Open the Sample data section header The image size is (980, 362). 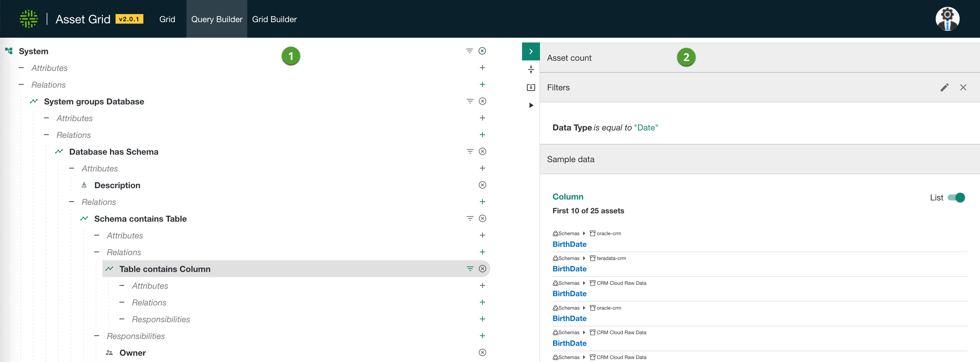click(760, 159)
